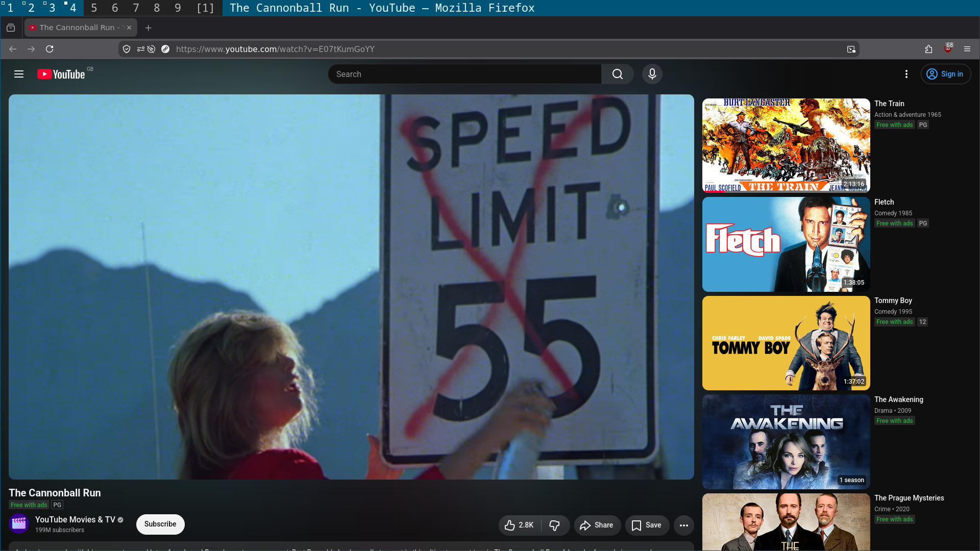Go forward in Firefox history
The image size is (980, 551).
coord(31,49)
